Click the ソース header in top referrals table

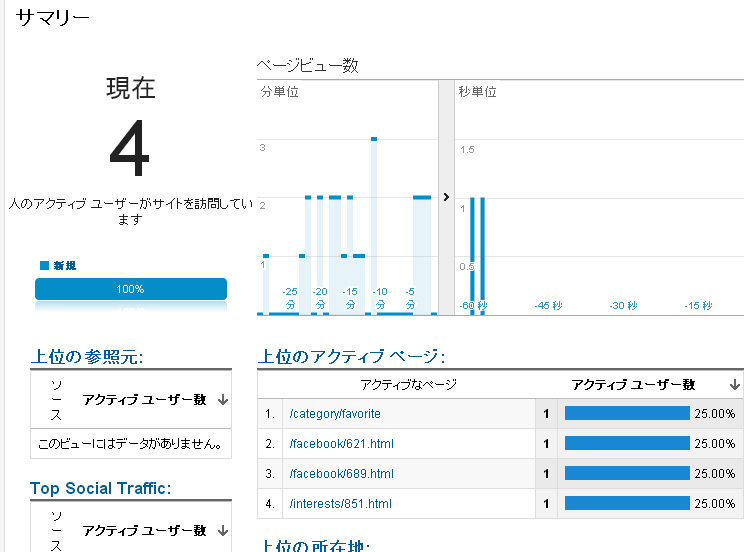coord(56,400)
